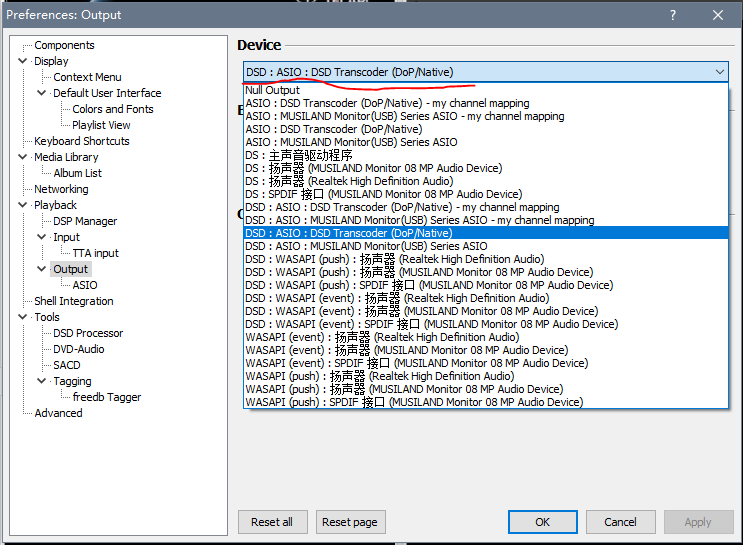743x545 pixels.
Task: Collapse the Output tree node
Action: tap(42, 269)
